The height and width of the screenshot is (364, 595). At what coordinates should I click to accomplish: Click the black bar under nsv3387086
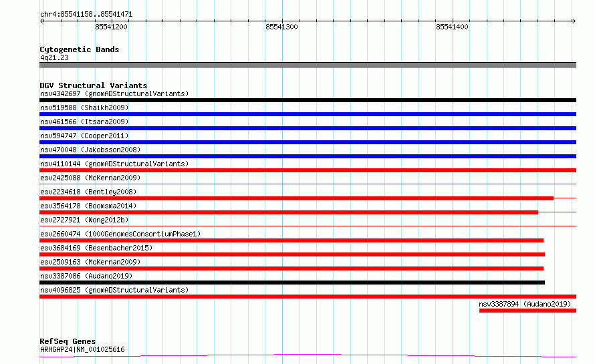[x=292, y=283]
